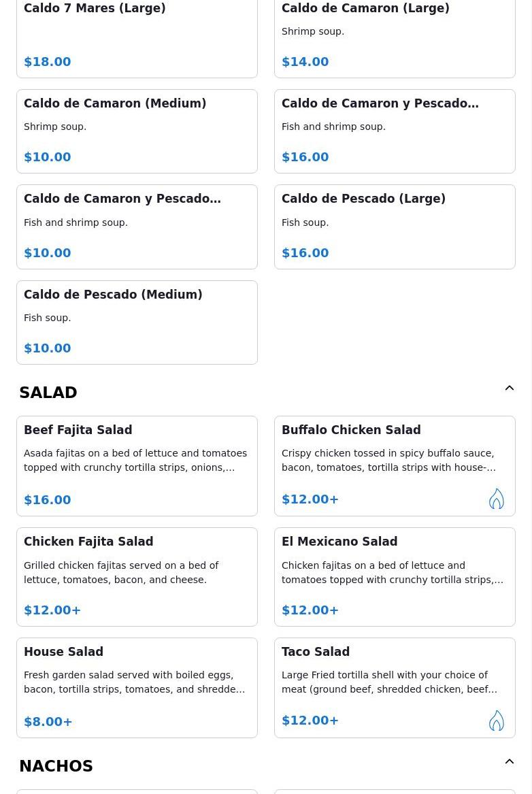Click the Buffalo Chicken Salad title
The height and width of the screenshot is (794, 532).
click(351, 430)
